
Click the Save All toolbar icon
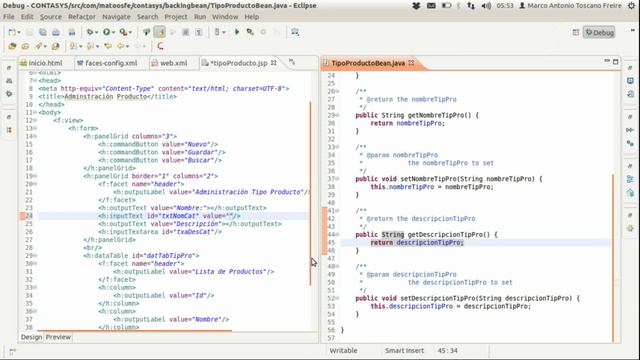pyautogui.click(x=42, y=32)
